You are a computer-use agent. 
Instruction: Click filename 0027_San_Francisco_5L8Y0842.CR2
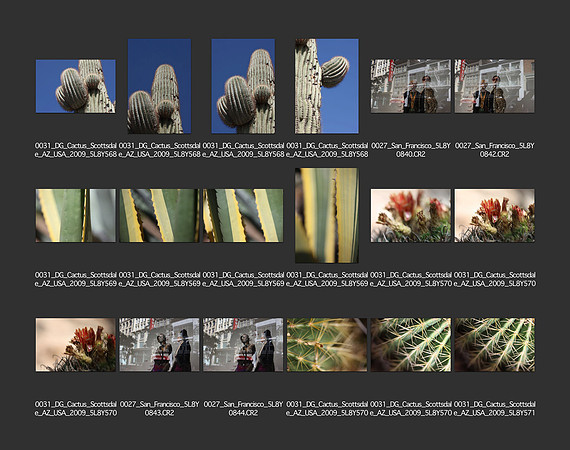click(494, 150)
